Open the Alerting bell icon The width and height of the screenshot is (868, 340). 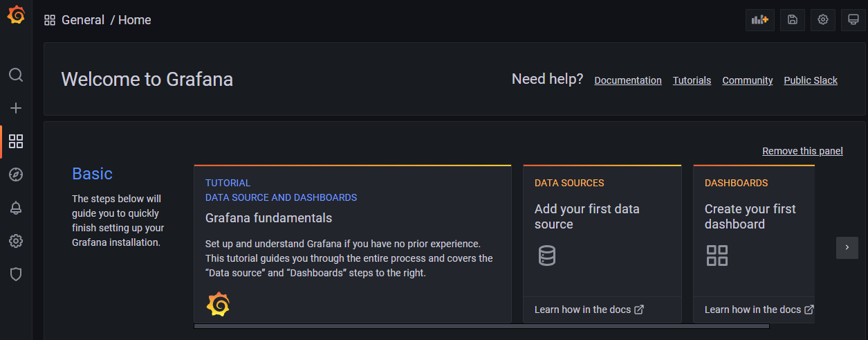point(16,208)
